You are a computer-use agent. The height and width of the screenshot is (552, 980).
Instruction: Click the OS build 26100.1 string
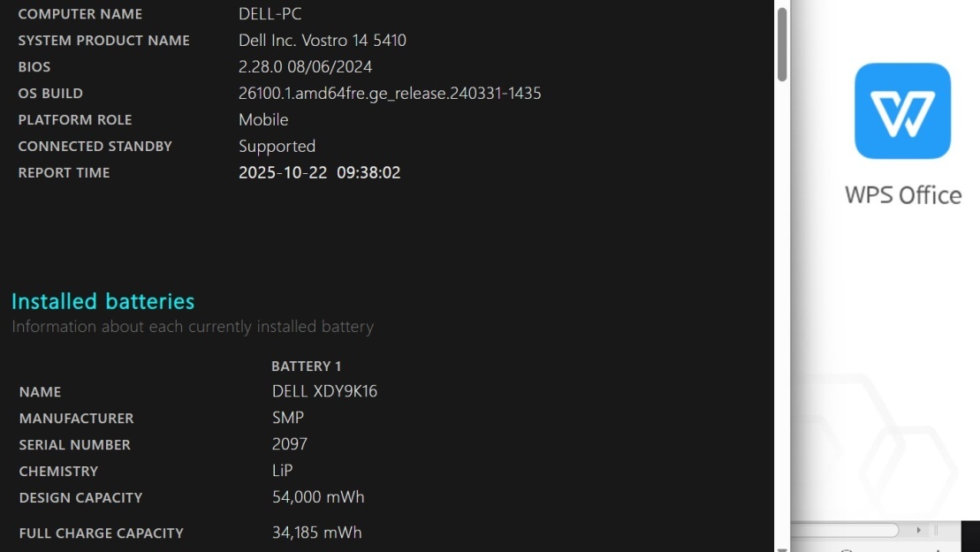point(390,94)
